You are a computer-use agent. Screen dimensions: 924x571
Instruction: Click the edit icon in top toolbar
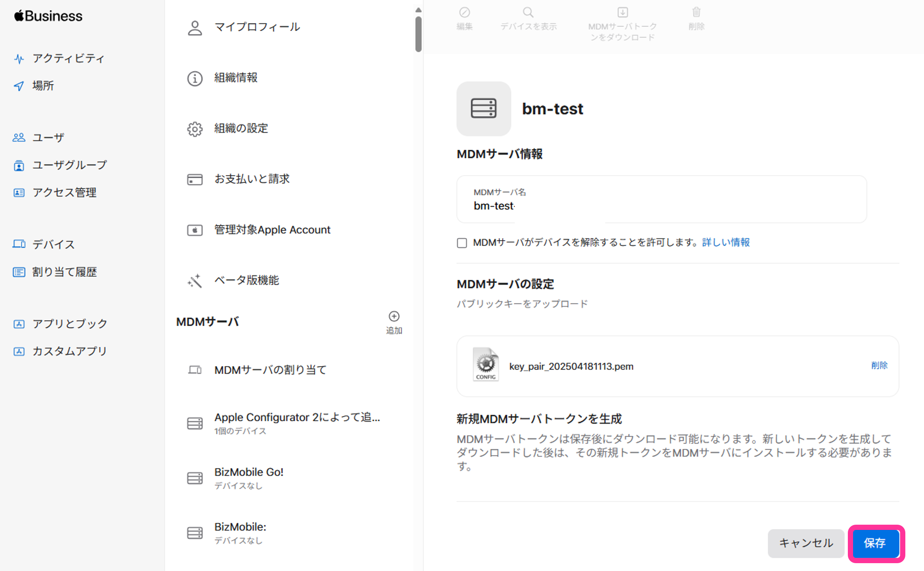(464, 12)
